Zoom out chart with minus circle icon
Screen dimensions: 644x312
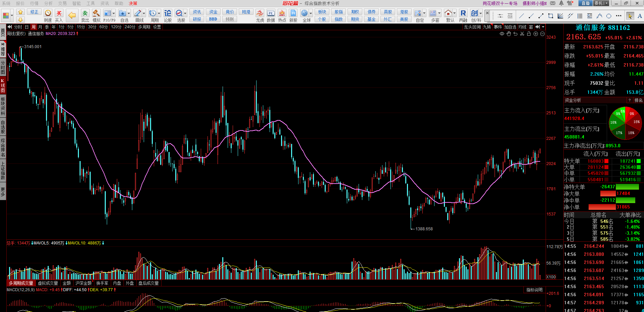click(542, 34)
